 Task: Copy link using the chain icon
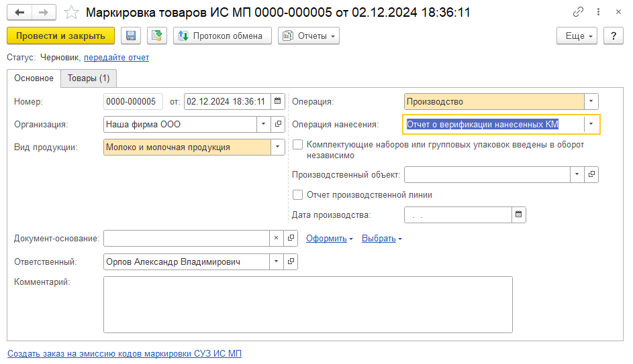pyautogui.click(x=578, y=13)
